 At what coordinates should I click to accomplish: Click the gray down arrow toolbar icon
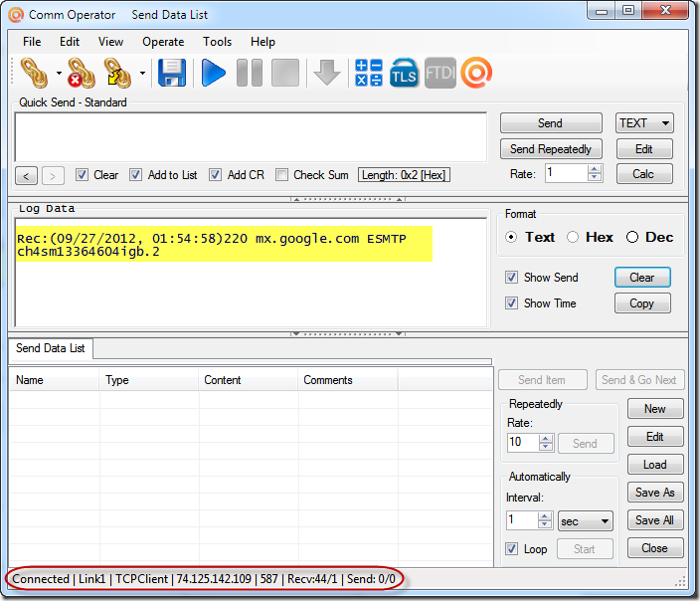pos(327,73)
